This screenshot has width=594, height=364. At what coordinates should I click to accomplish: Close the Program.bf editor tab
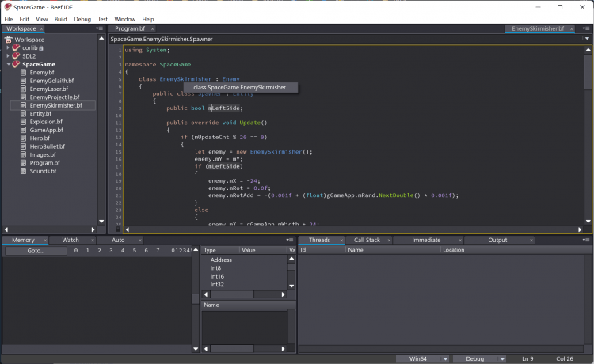point(152,28)
